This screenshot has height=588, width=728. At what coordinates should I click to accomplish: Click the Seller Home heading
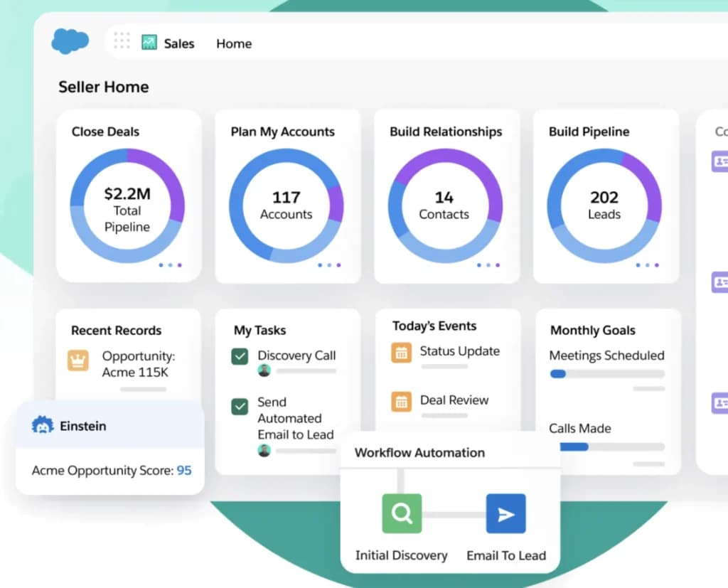[x=104, y=87]
